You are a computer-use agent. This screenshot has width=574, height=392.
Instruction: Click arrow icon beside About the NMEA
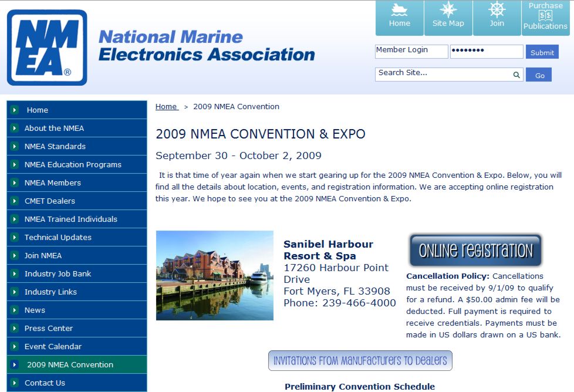point(15,128)
